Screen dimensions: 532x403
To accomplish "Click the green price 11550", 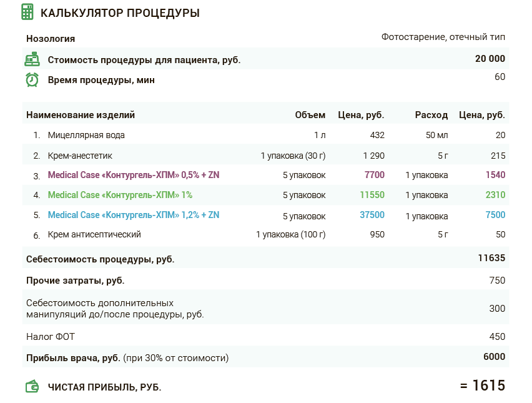I will [372, 195].
